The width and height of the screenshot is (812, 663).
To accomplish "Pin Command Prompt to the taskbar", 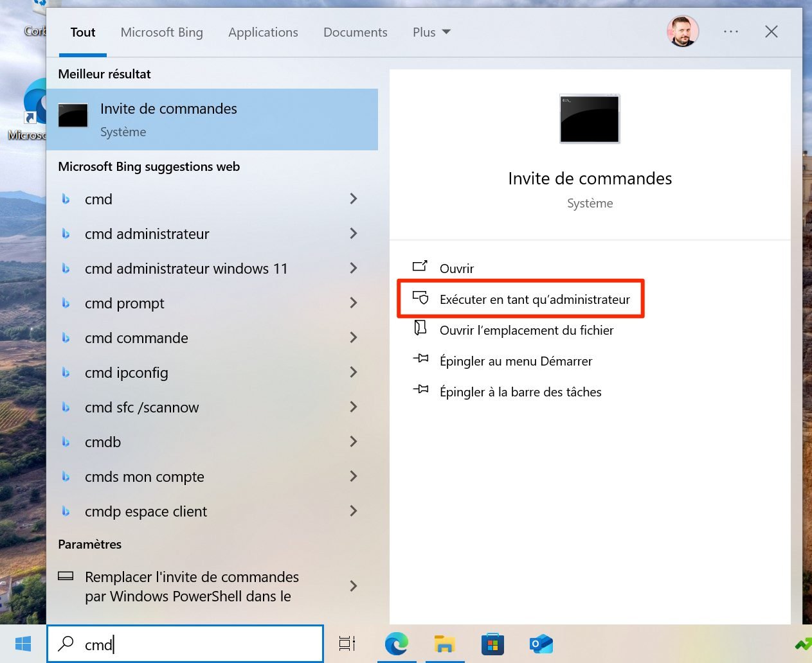I will 520,392.
